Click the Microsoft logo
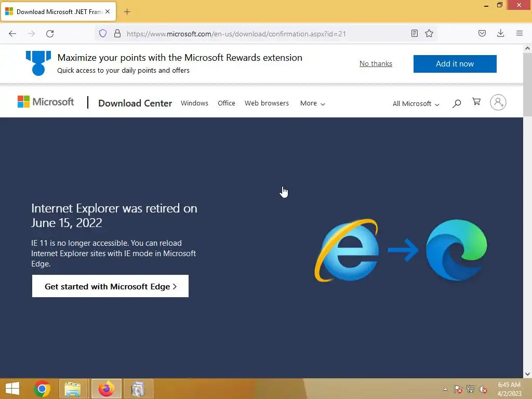This screenshot has width=532, height=399. coord(46,102)
